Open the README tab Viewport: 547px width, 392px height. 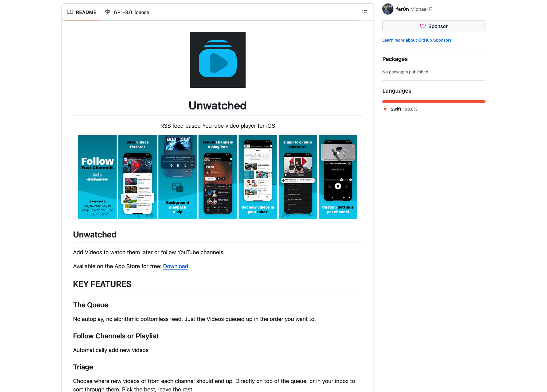[82, 12]
